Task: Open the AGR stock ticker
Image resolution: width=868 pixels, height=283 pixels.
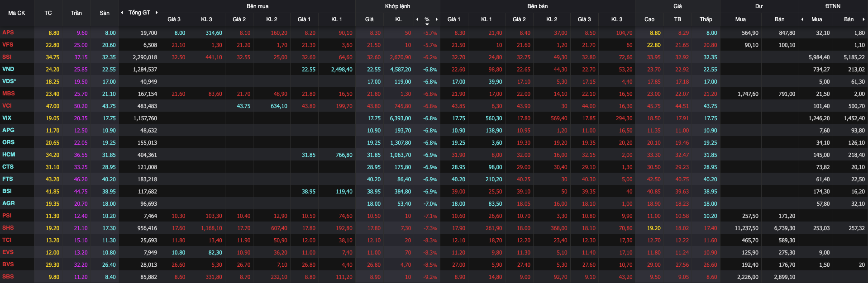Action: [x=8, y=203]
